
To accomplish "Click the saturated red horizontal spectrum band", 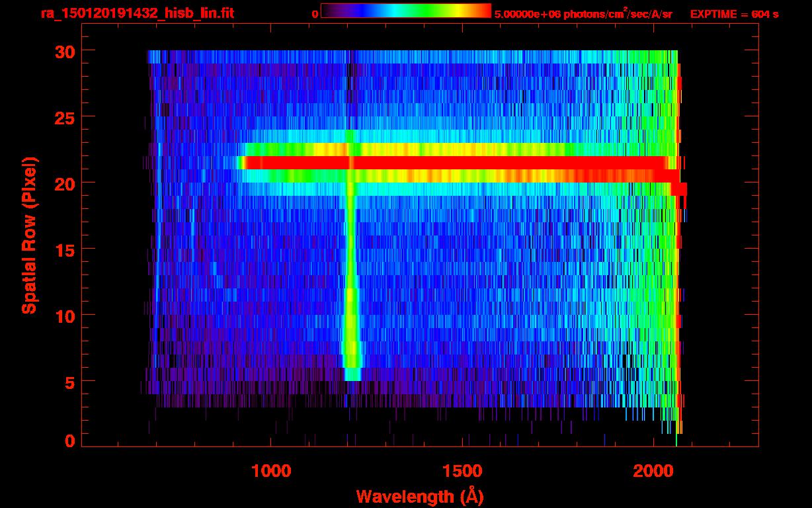I will pyautogui.click(x=463, y=163).
